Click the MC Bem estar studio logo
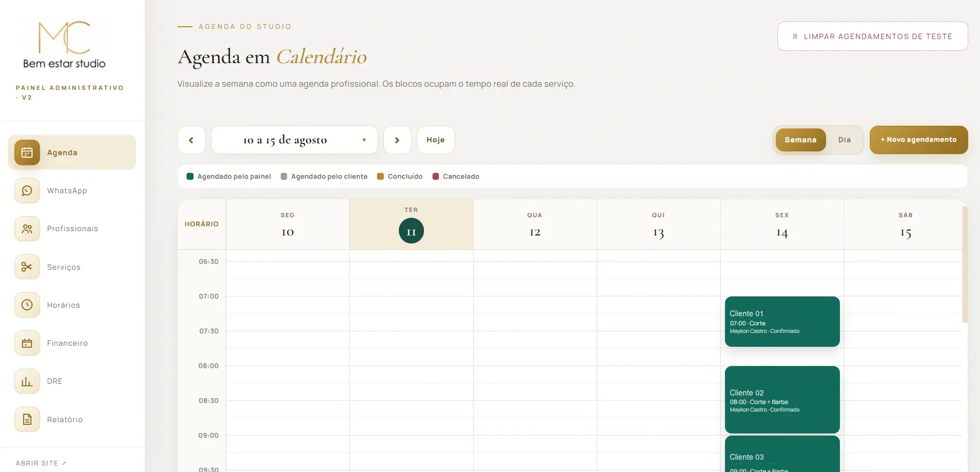Image resolution: width=980 pixels, height=472 pixels. tap(65, 44)
